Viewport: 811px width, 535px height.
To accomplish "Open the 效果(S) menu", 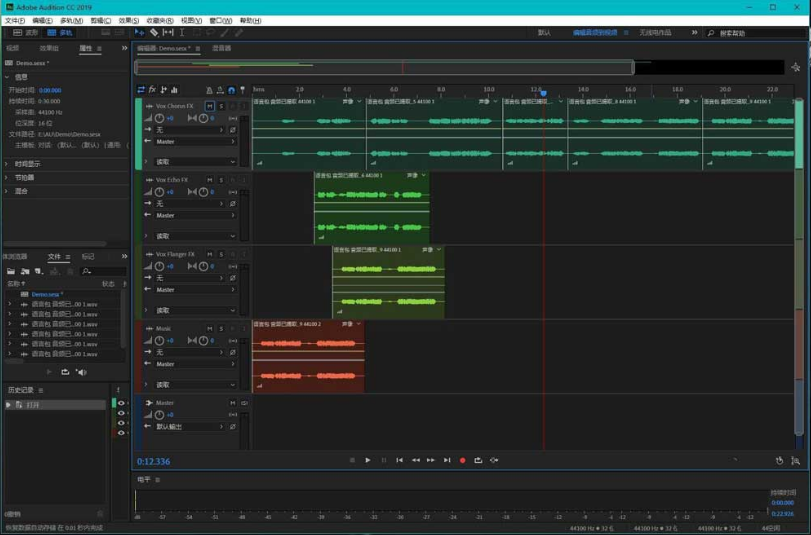I will (129, 20).
